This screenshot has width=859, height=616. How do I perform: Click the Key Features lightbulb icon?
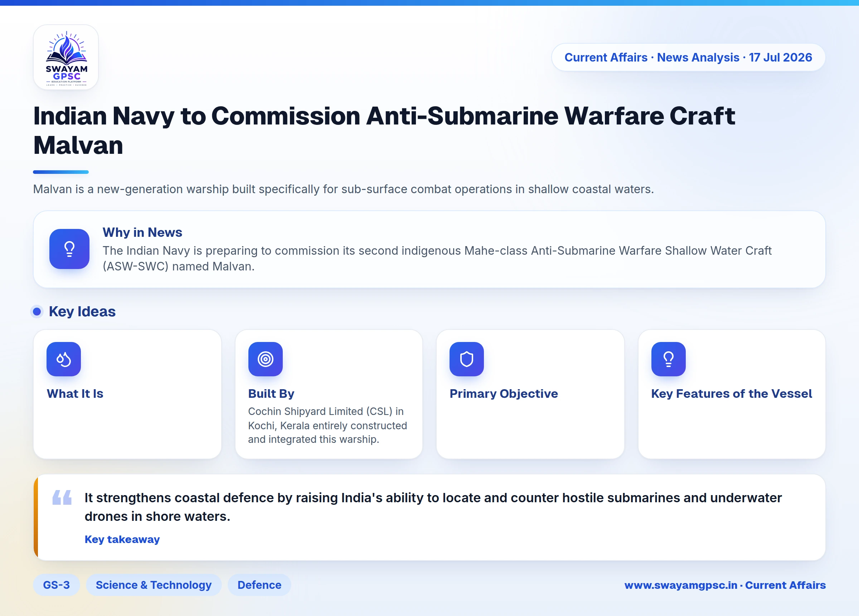669,359
